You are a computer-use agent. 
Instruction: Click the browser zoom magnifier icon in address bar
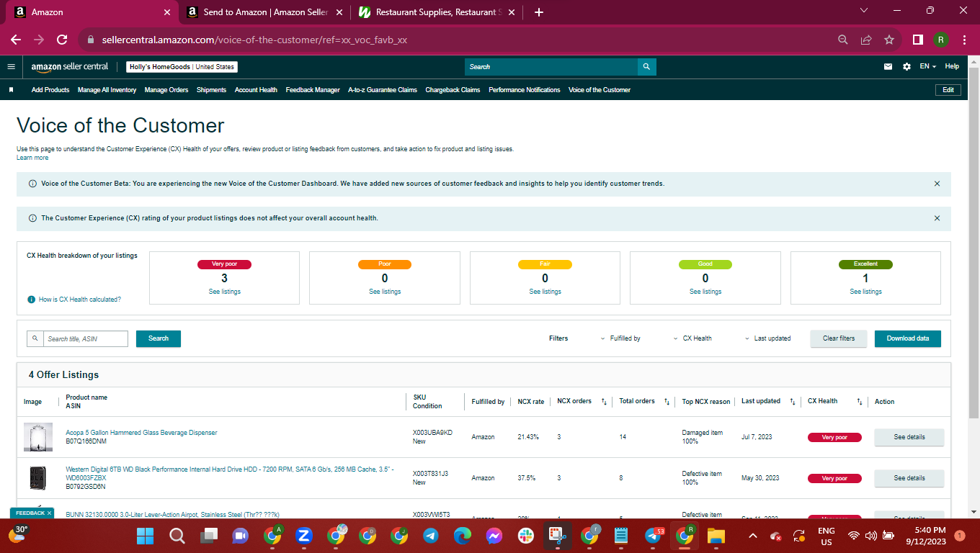843,40
